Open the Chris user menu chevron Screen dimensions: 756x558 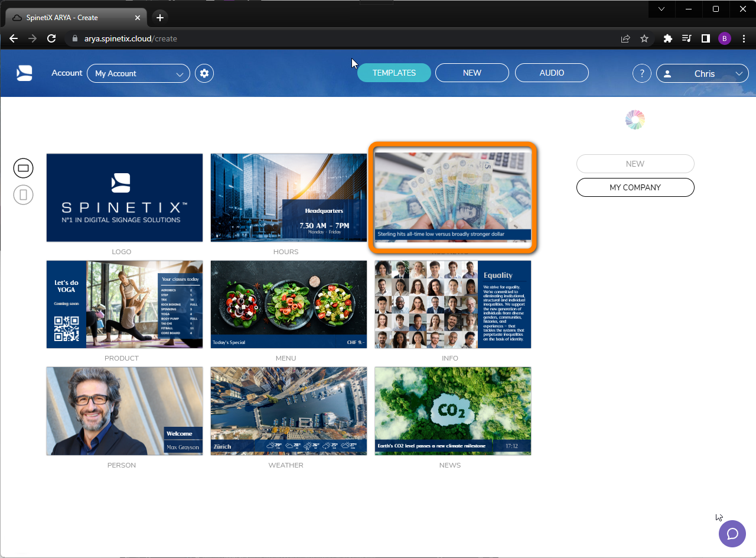[x=738, y=73]
